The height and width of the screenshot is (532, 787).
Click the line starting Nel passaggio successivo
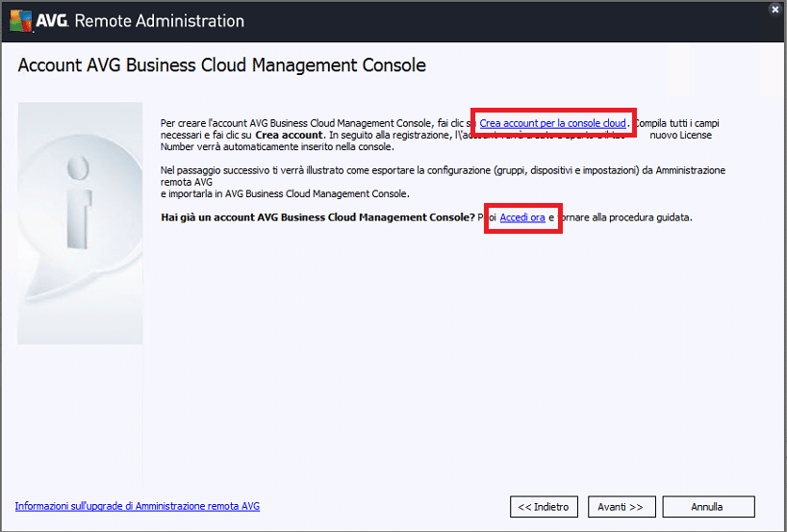pos(443,170)
